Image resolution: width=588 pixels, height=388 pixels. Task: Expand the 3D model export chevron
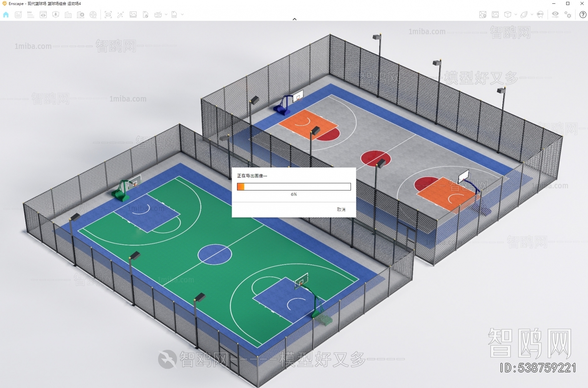(x=516, y=15)
